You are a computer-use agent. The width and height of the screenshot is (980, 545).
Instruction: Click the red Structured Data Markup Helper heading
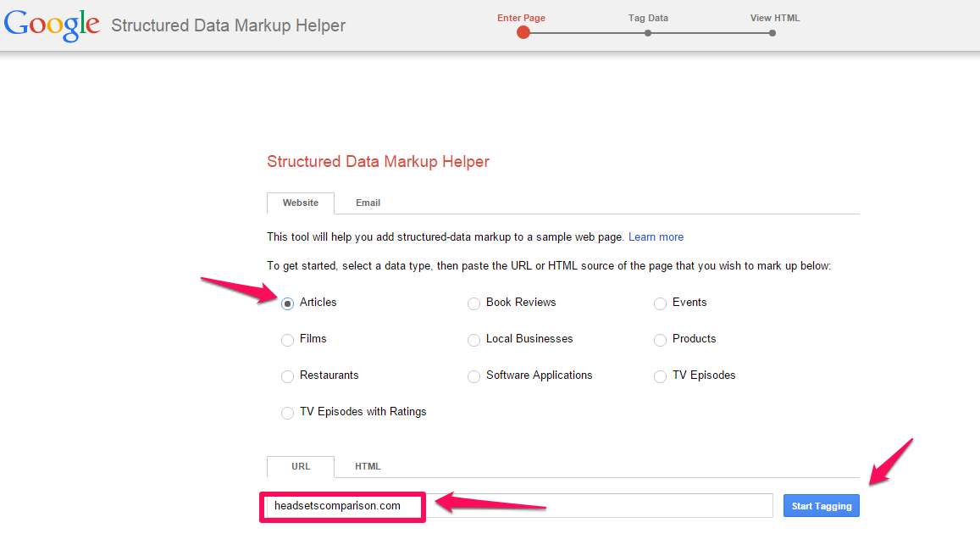tap(378, 161)
